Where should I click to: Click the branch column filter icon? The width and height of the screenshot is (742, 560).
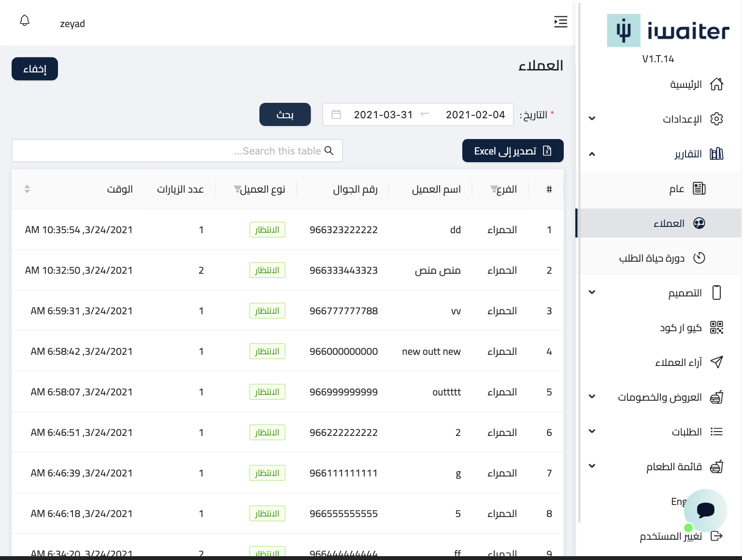tap(493, 189)
